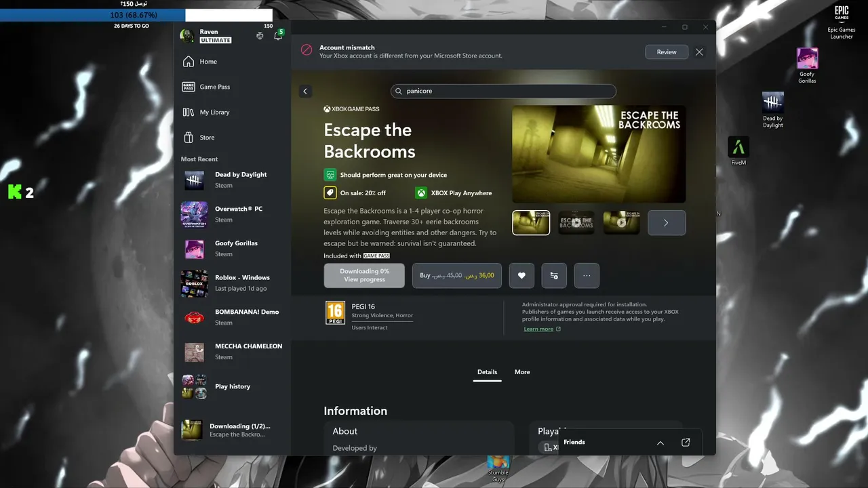Screen dimensions: 868x488
Task: Click the "Escape the Backrooms" title text
Action: point(369,141)
